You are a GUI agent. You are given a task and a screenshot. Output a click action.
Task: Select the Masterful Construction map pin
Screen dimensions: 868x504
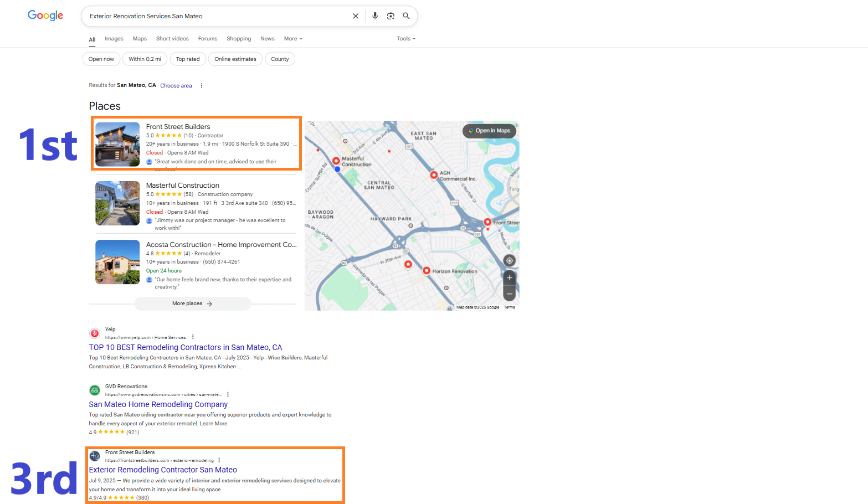click(336, 161)
